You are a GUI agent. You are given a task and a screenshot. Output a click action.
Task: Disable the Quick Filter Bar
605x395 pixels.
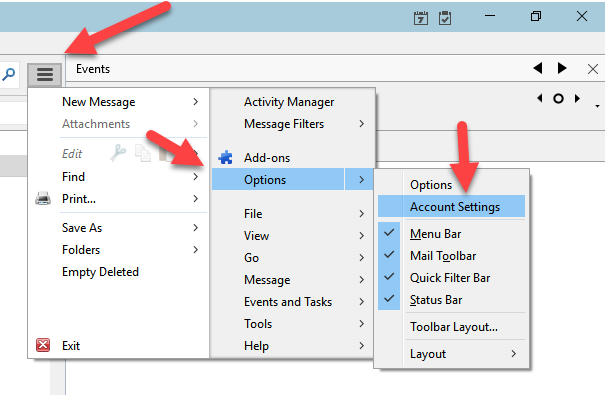click(451, 278)
